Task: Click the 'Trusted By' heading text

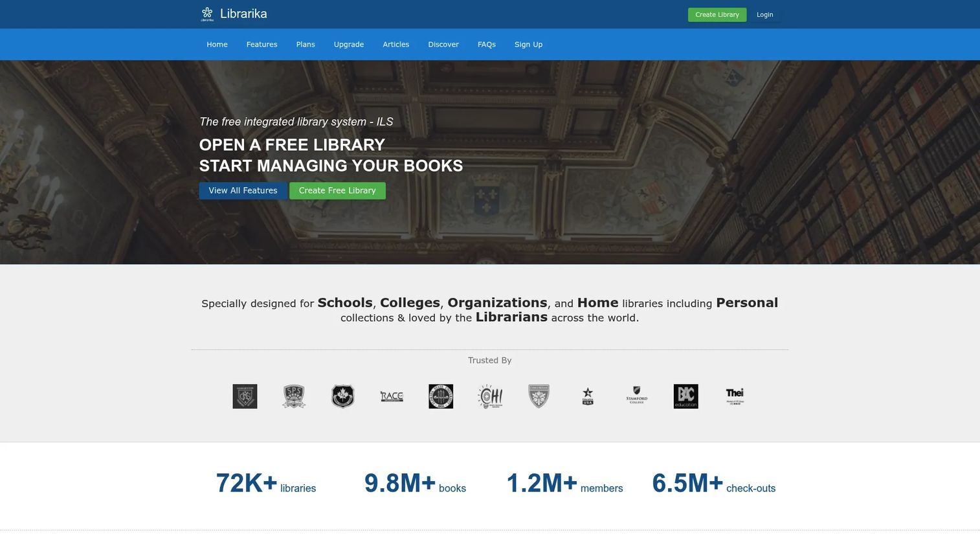Action: 490,361
